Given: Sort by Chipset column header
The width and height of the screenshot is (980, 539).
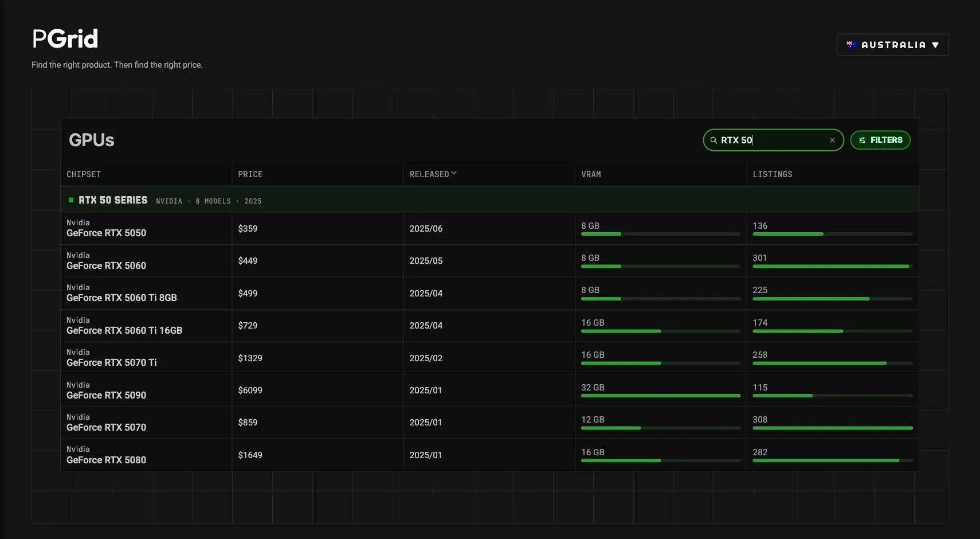Looking at the screenshot, I should tap(84, 174).
